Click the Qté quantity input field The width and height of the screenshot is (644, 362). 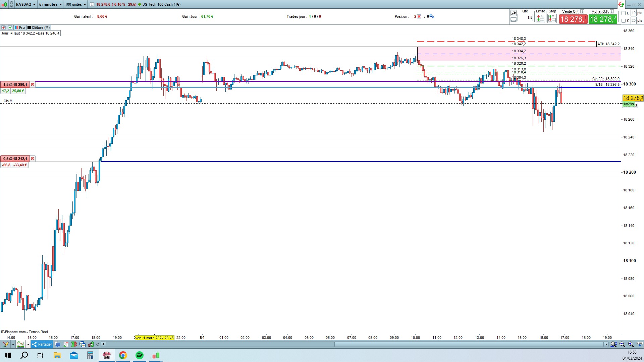(525, 17)
